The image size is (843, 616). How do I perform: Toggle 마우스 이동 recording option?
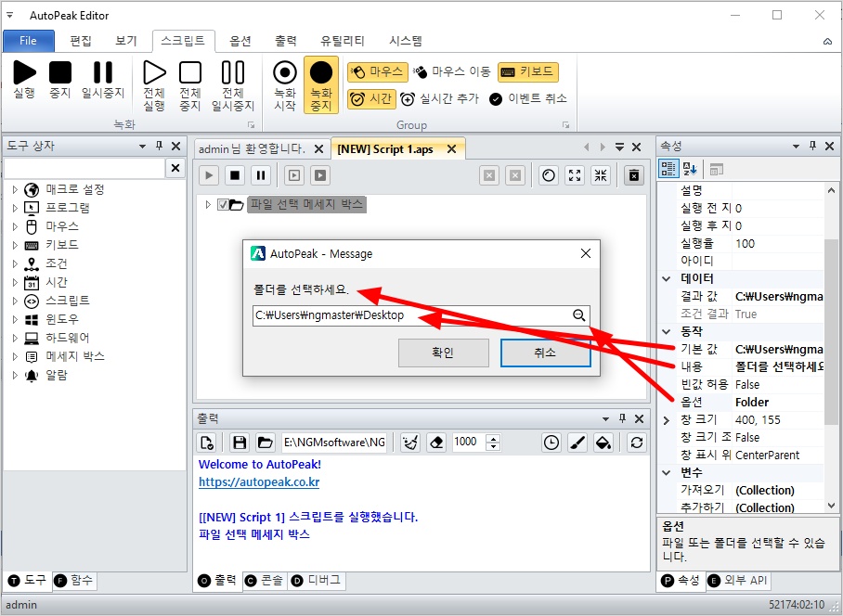pos(451,71)
